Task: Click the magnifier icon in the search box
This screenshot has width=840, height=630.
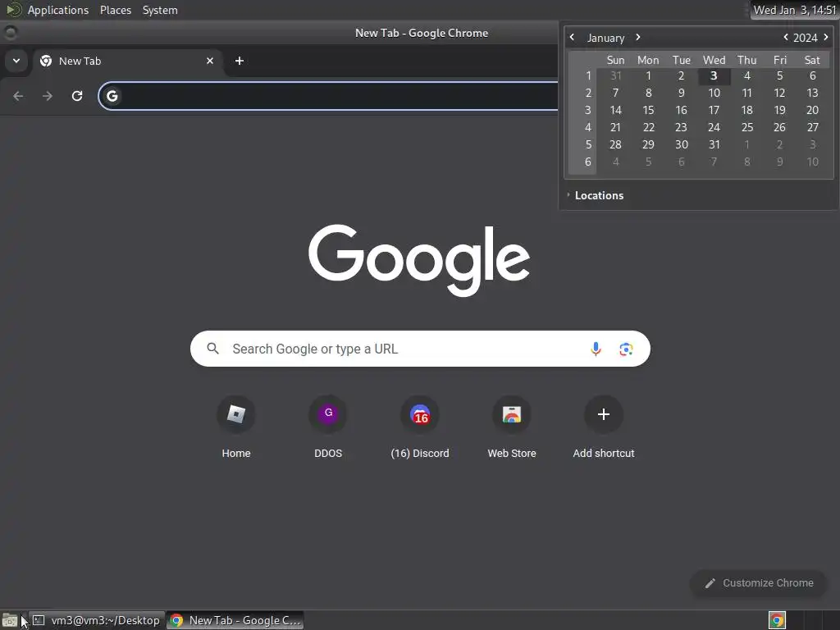Action: coord(212,349)
